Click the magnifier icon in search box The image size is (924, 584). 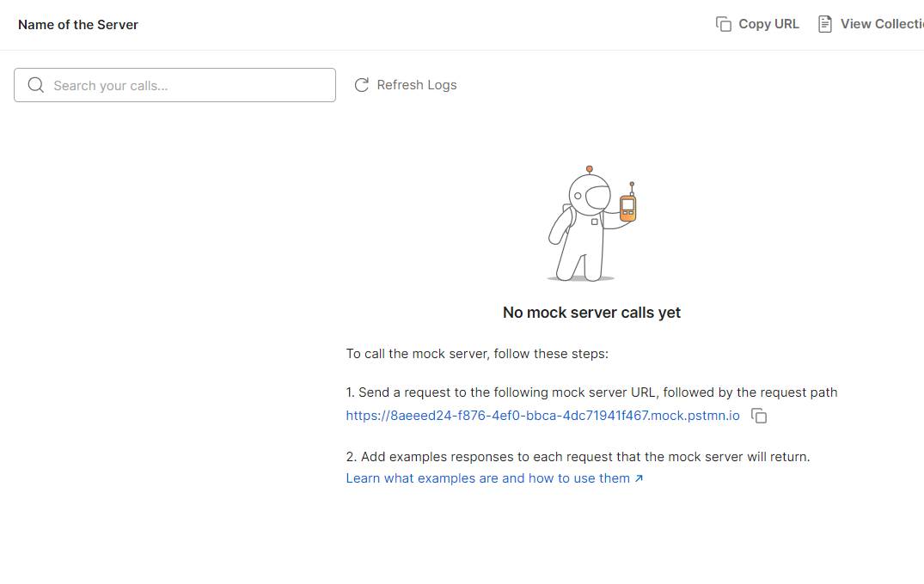click(36, 85)
